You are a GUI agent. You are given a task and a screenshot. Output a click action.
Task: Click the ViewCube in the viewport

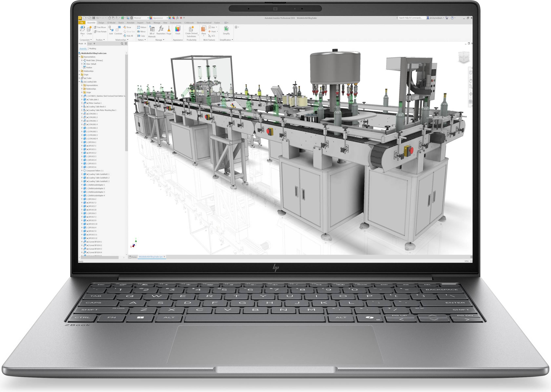pyautogui.click(x=464, y=57)
